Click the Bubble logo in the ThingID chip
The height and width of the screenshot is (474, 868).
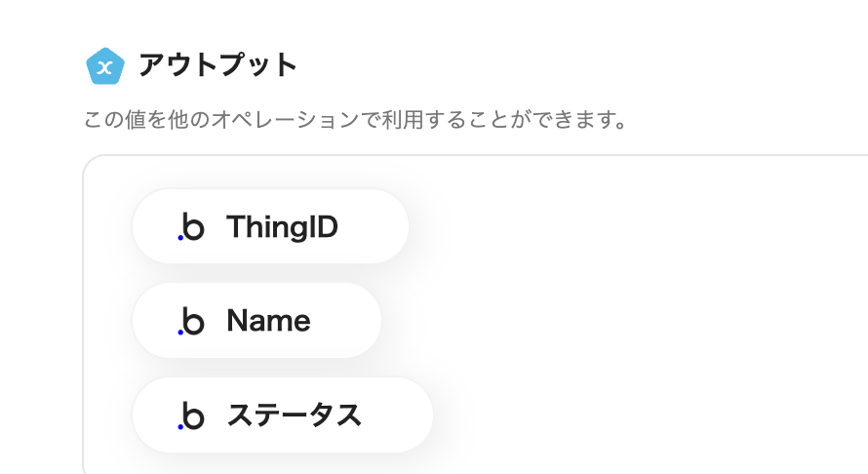192,227
